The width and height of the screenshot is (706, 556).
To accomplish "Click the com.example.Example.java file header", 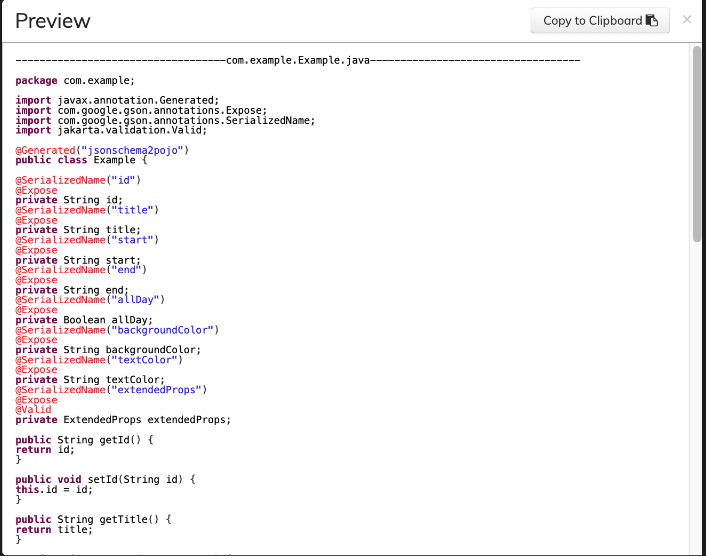I will pos(298,60).
